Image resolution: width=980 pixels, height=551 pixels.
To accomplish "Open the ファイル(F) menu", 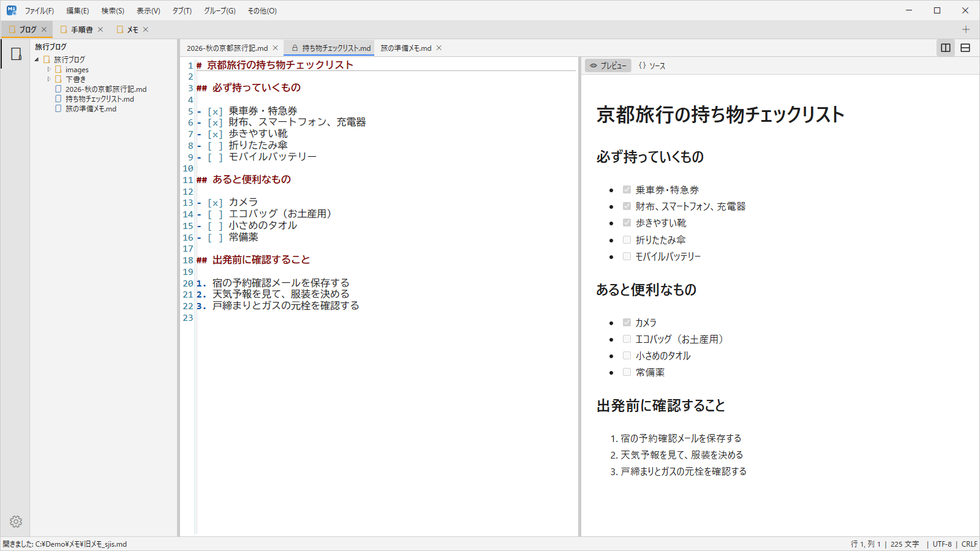I will [39, 11].
